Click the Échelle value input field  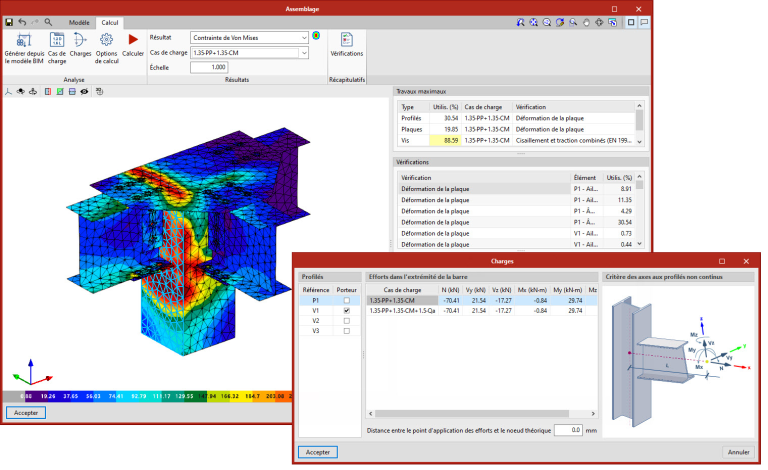tap(208, 67)
